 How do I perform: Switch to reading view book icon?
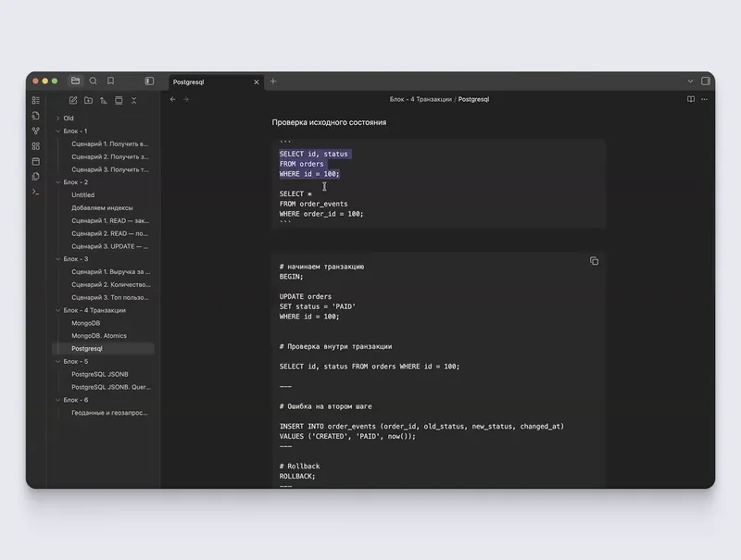(x=691, y=99)
